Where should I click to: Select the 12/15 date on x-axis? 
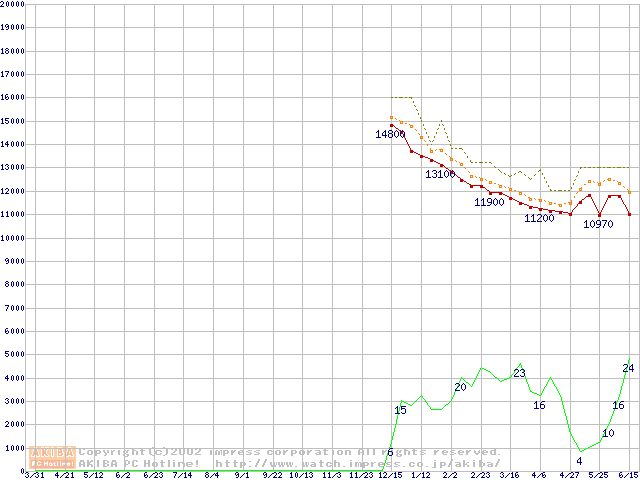tap(389, 475)
